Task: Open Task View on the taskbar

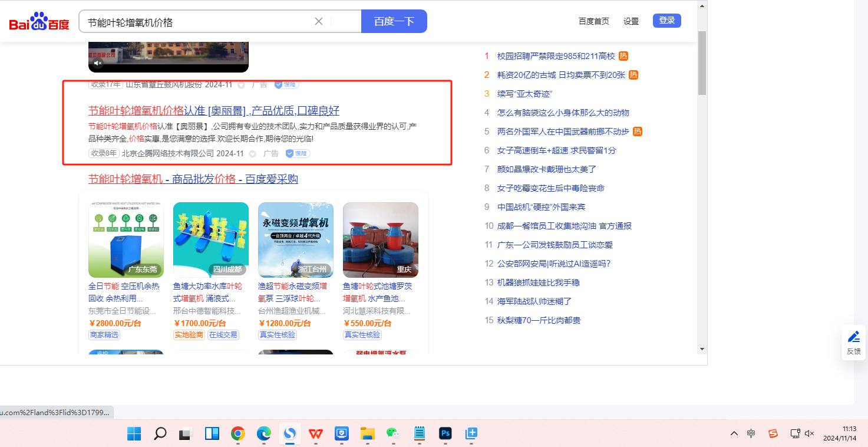Action: 186,434
